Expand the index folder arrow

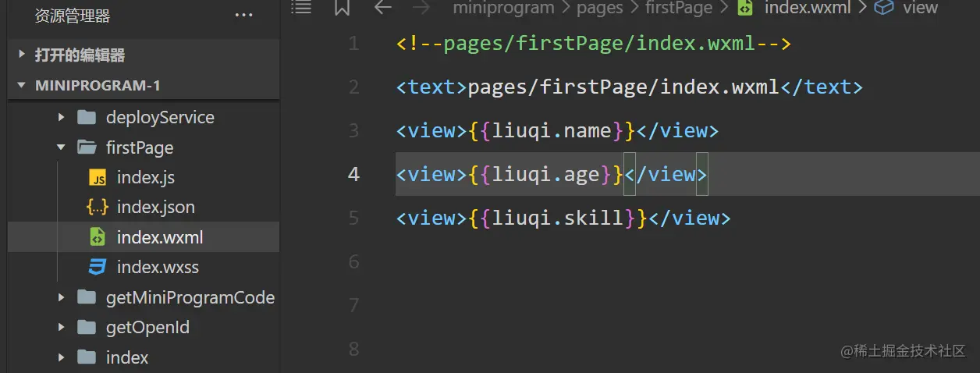click(61, 357)
